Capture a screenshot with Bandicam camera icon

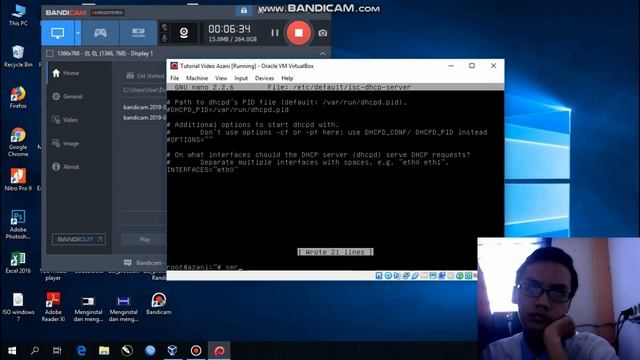pos(322,33)
